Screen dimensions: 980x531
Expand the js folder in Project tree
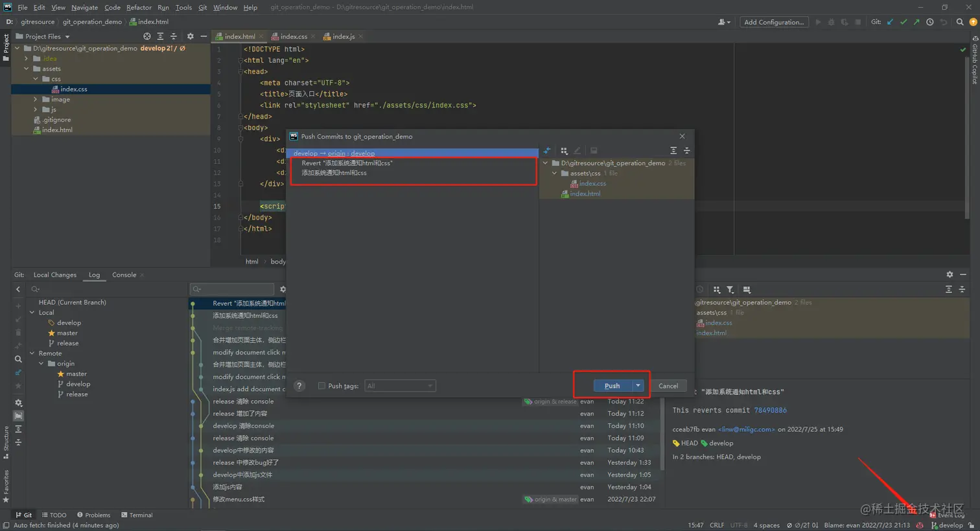36,109
